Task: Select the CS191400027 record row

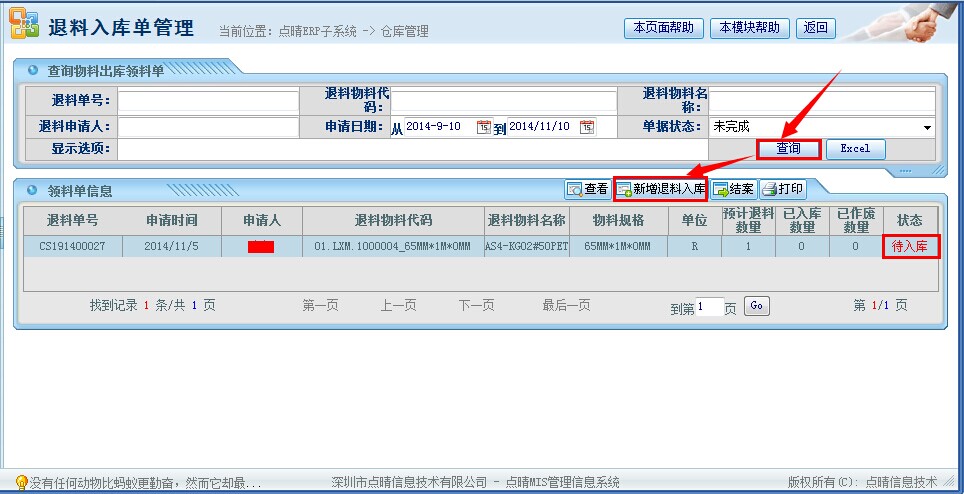Action: coord(73,246)
